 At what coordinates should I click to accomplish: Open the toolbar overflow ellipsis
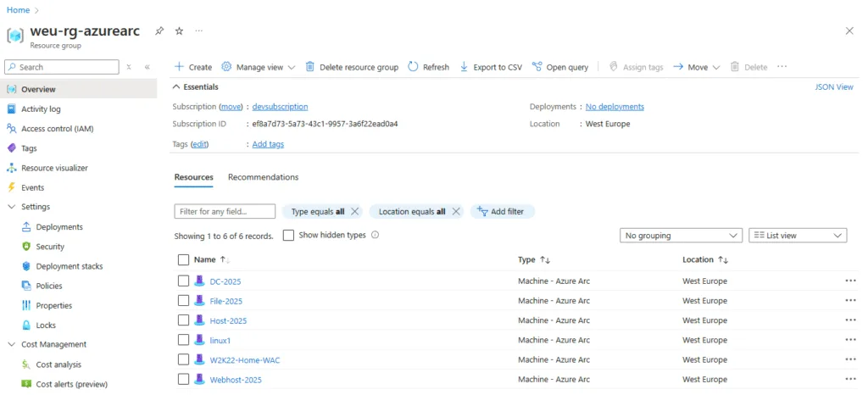(782, 66)
